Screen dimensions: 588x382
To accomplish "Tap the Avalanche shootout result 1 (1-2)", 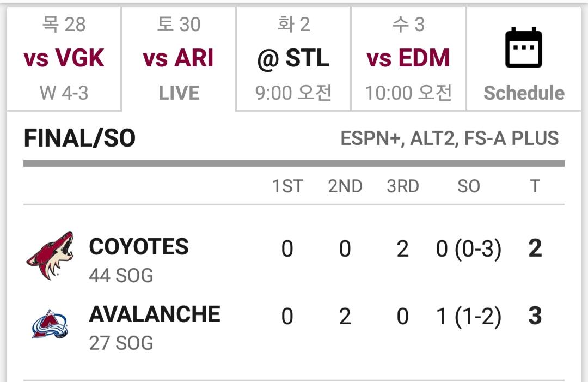I will (468, 317).
